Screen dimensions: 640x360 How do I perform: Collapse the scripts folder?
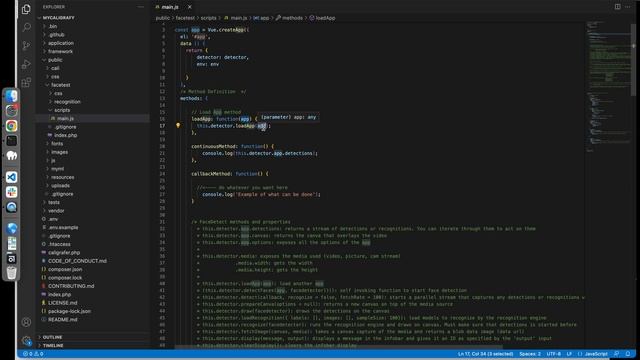pyautogui.click(x=62, y=110)
